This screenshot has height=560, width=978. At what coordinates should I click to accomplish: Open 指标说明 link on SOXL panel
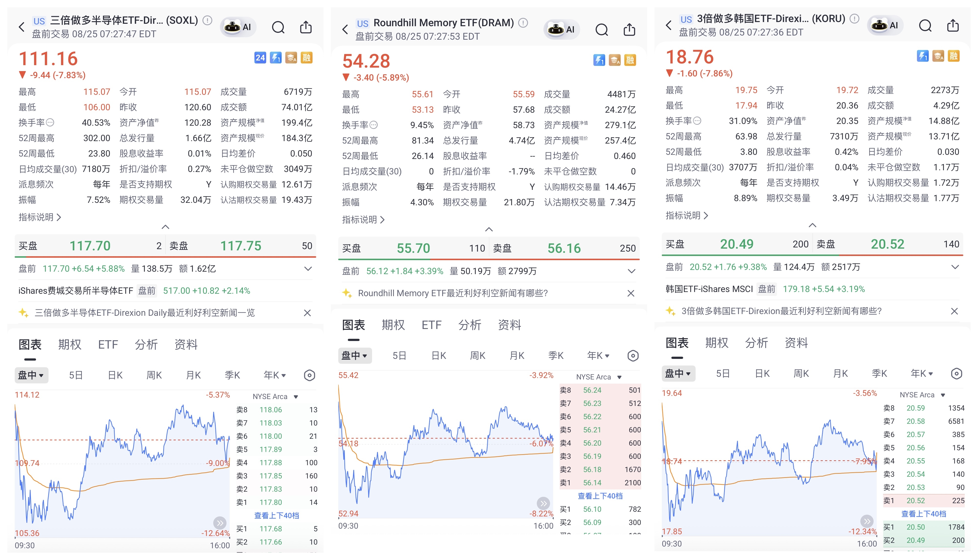click(x=40, y=217)
